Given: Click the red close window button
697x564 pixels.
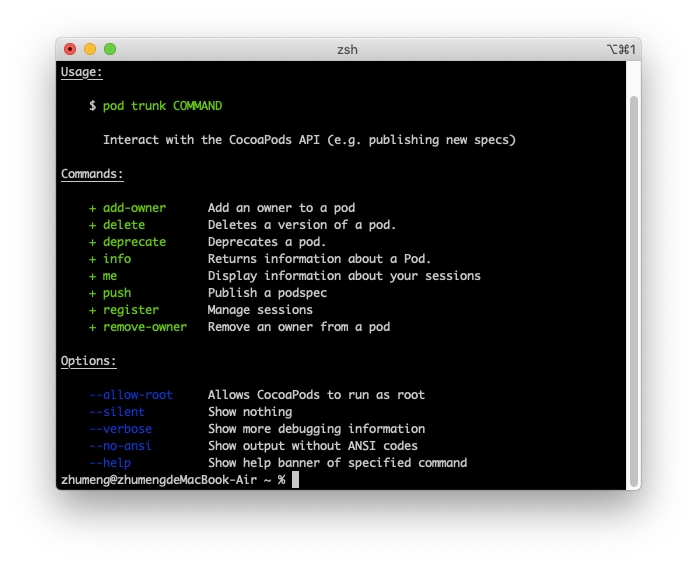Looking at the screenshot, I should tap(70, 49).
